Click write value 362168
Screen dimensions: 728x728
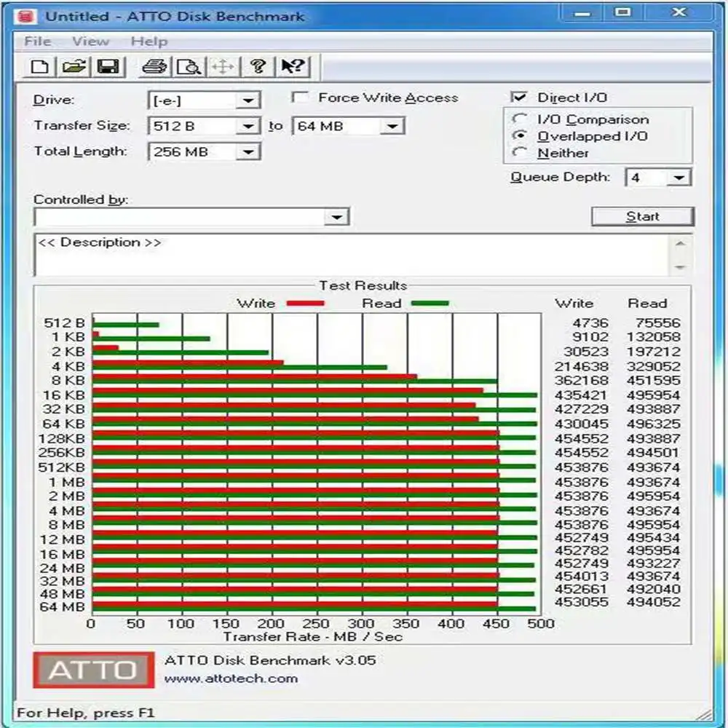[x=581, y=380]
